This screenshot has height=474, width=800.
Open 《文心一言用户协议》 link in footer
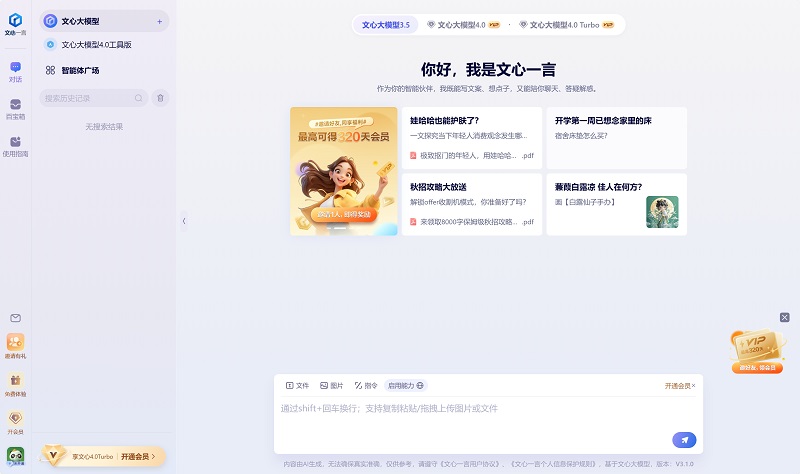468,464
